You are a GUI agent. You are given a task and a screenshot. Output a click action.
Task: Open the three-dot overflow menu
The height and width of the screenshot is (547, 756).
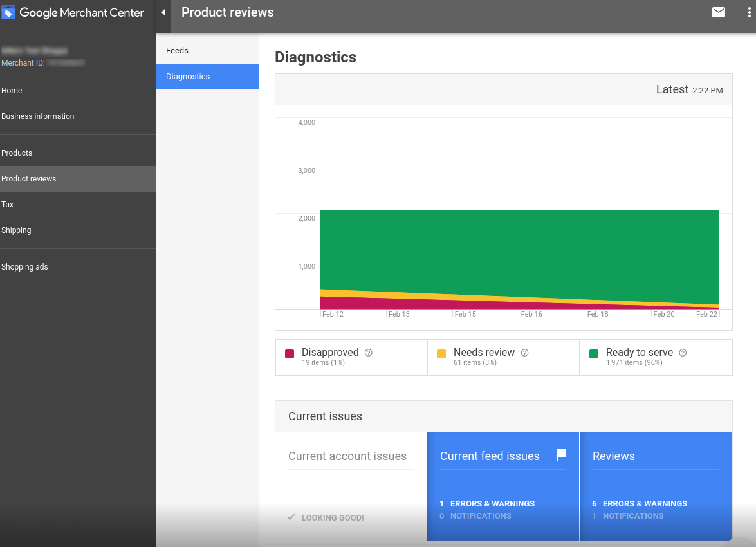[750, 12]
